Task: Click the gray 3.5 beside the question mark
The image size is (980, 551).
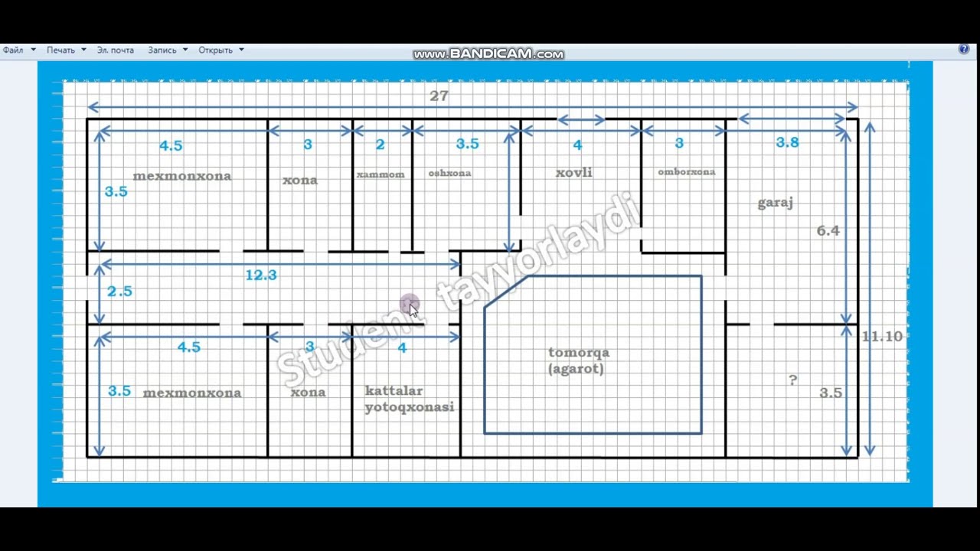Action: click(831, 393)
